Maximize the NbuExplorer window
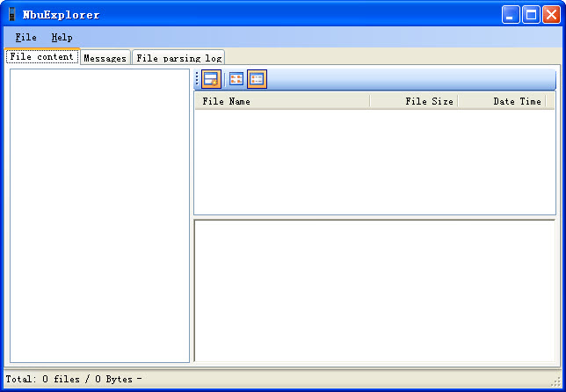The width and height of the screenshot is (566, 392). coord(531,14)
